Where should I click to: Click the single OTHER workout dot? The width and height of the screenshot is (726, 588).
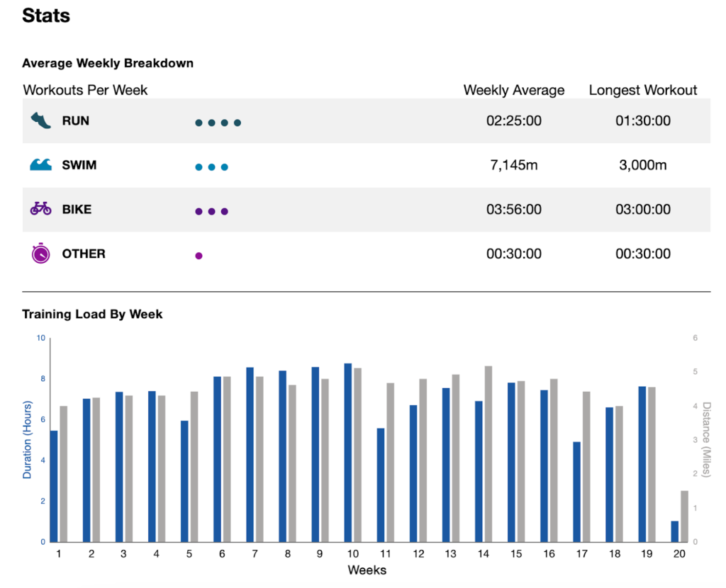[199, 256]
